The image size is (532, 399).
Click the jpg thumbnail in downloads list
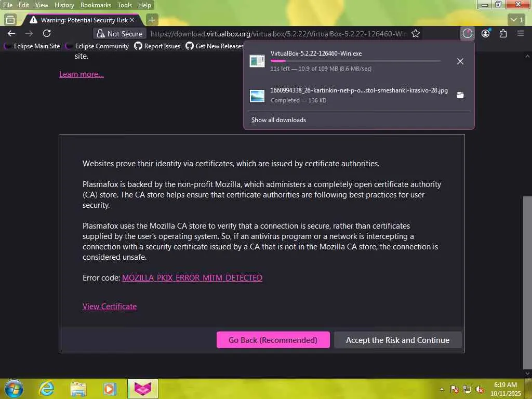point(257,96)
